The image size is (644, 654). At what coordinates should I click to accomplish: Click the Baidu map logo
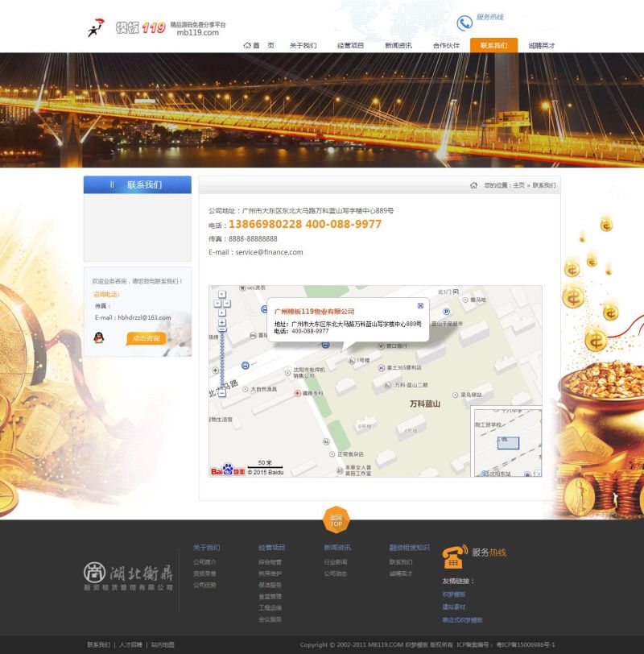click(228, 470)
